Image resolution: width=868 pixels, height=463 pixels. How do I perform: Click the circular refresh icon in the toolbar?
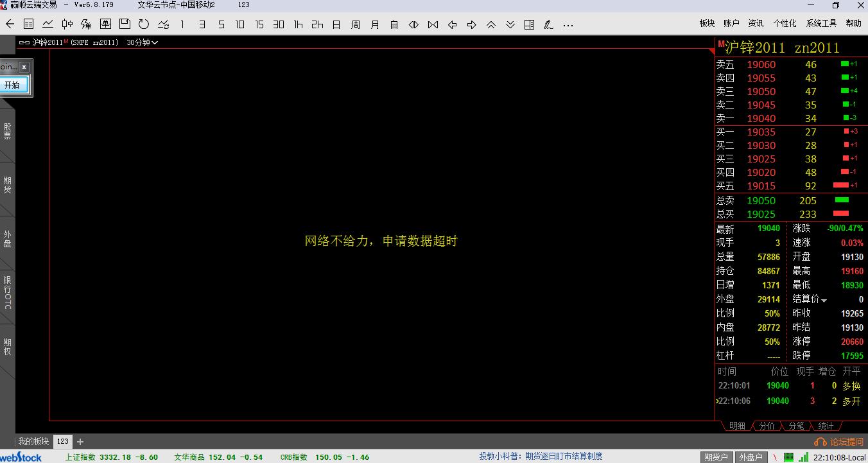pyautogui.click(x=144, y=24)
